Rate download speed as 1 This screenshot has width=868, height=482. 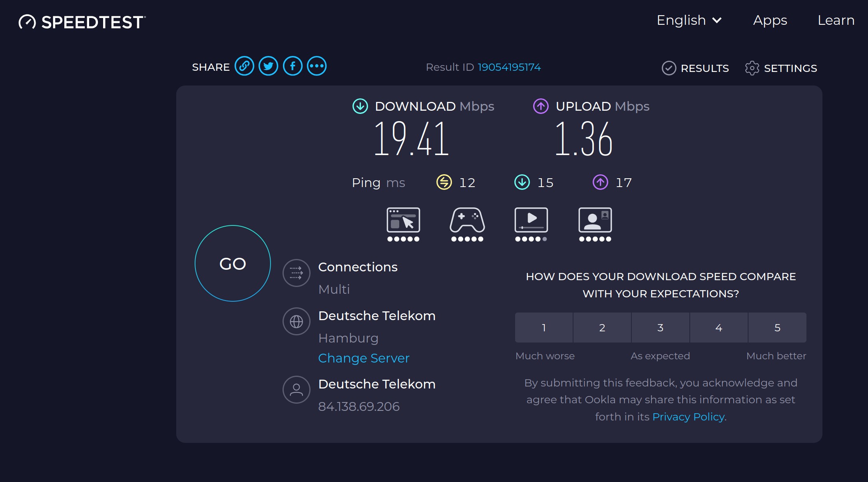point(544,328)
